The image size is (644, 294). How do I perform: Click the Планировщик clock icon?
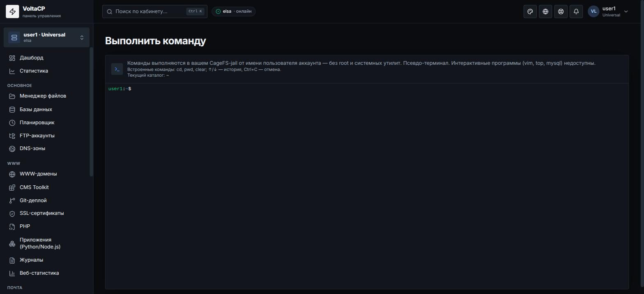[x=12, y=123]
